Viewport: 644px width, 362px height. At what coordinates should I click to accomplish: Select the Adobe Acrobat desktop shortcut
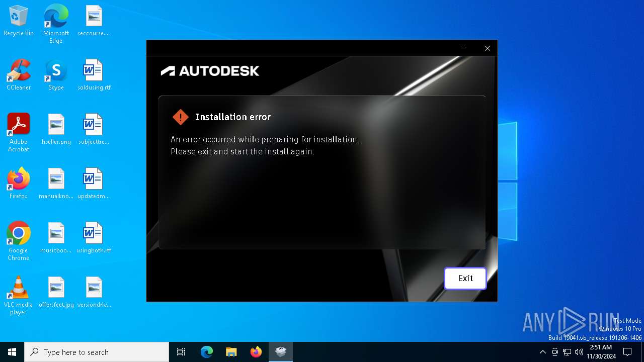coord(19,132)
